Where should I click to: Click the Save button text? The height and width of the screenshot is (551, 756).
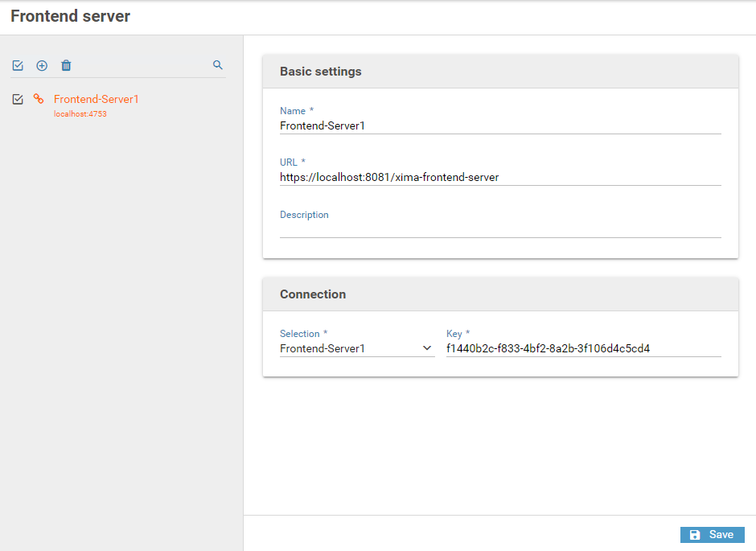pyautogui.click(x=721, y=535)
